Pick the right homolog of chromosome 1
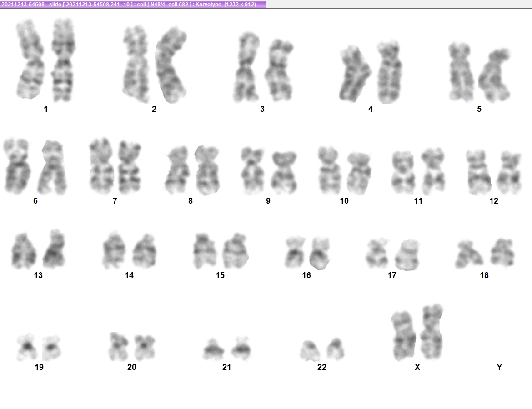This screenshot has height=409, width=532. point(63,60)
